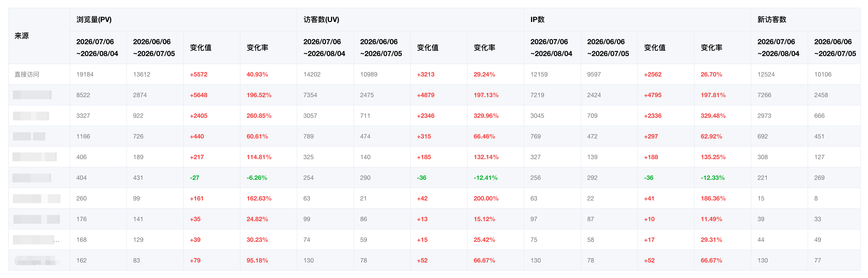Click the change value +297
Viewport: 868px width, 278px height.
(651, 136)
